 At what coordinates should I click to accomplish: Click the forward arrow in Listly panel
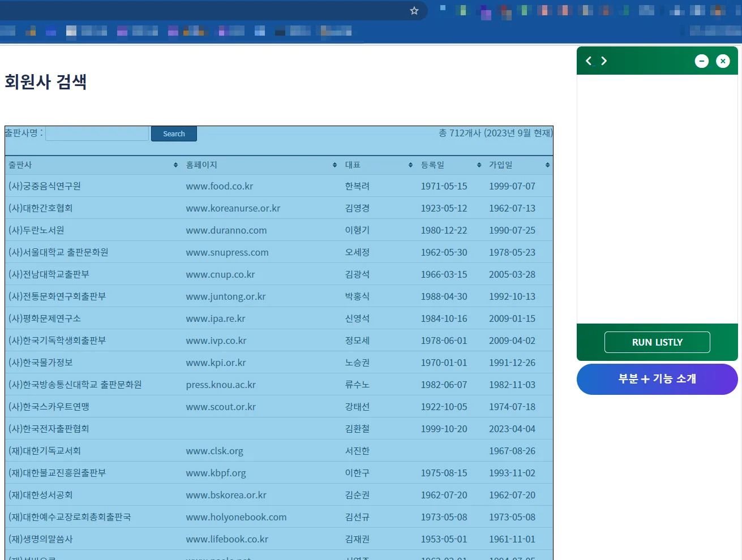[604, 61]
